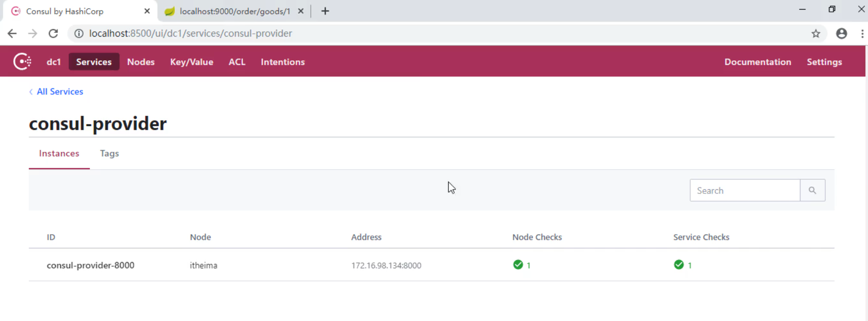Reload the page with the refresh icon
The width and height of the screenshot is (868, 321).
click(x=53, y=33)
